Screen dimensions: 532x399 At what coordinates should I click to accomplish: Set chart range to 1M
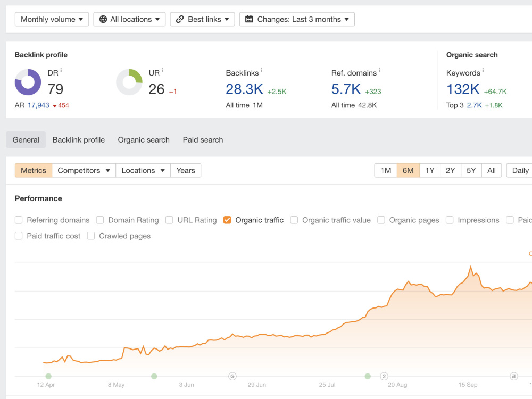(x=386, y=170)
